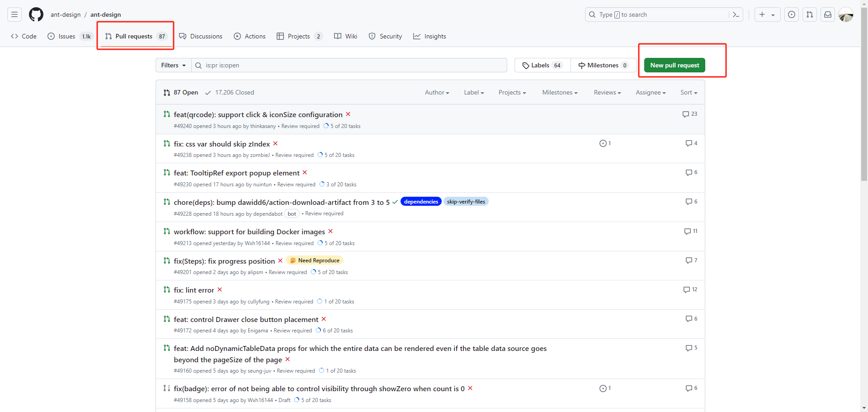The height and width of the screenshot is (412, 868).
Task: Open the 23 comments icon on qrcode PR
Action: 690,114
